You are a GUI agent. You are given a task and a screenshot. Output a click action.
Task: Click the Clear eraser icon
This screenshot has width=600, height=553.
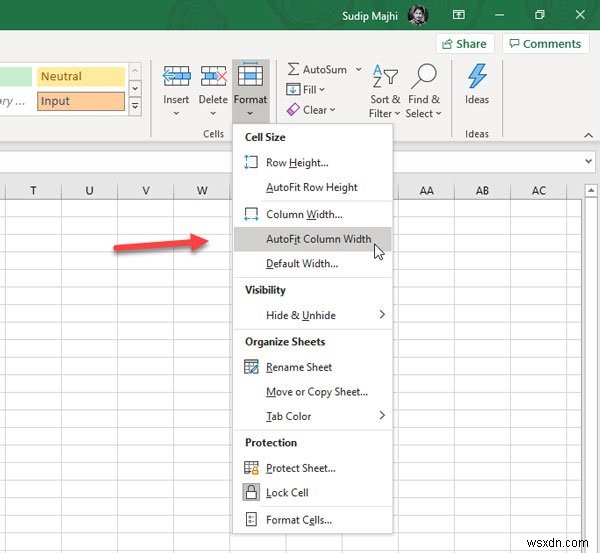point(293,110)
